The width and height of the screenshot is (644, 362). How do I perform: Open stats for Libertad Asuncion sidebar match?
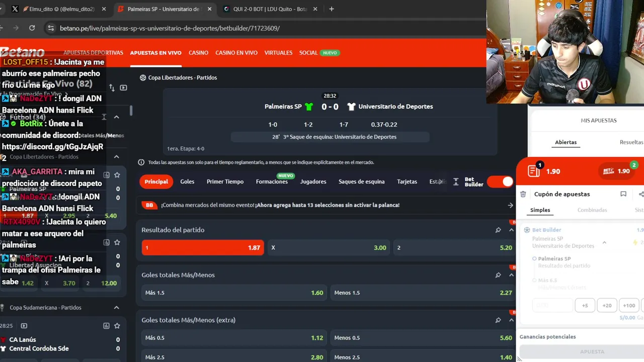[x=106, y=242]
